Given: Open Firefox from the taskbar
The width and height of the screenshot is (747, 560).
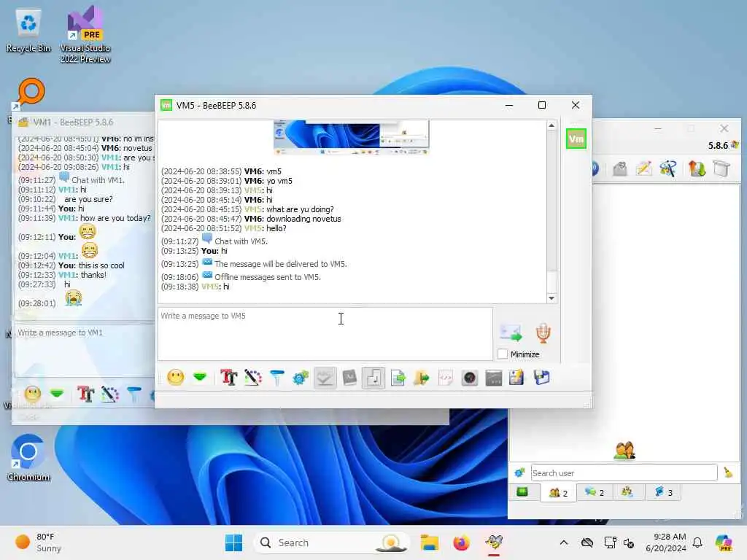Looking at the screenshot, I should 462,542.
